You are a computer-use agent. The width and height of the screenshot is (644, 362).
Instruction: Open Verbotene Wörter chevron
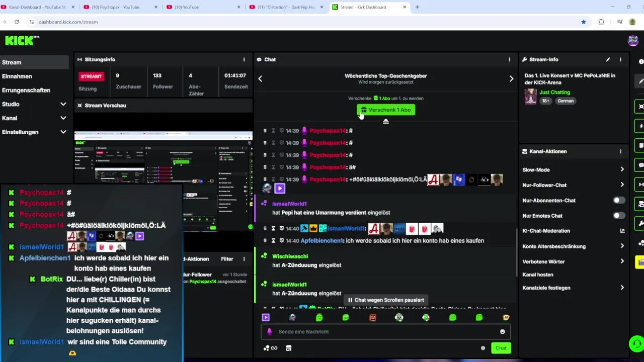pyautogui.click(x=622, y=261)
